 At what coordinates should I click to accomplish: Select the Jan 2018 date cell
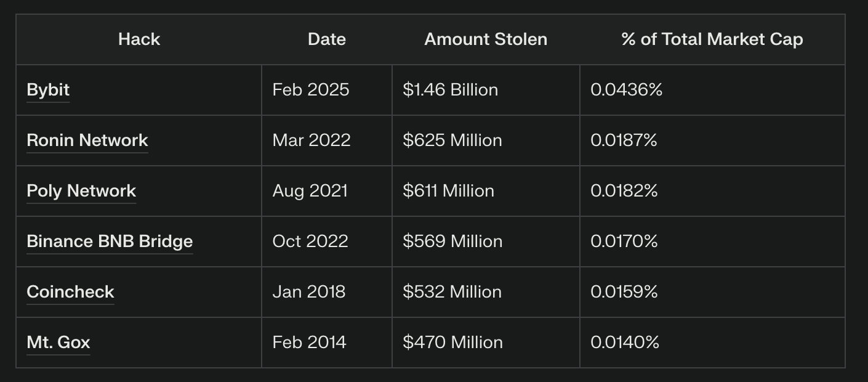click(309, 292)
